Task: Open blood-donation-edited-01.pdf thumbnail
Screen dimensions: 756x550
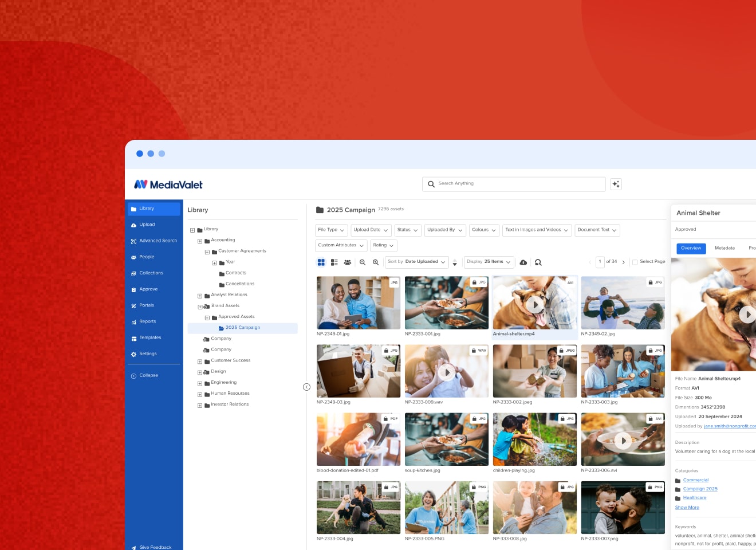Action: click(x=359, y=439)
